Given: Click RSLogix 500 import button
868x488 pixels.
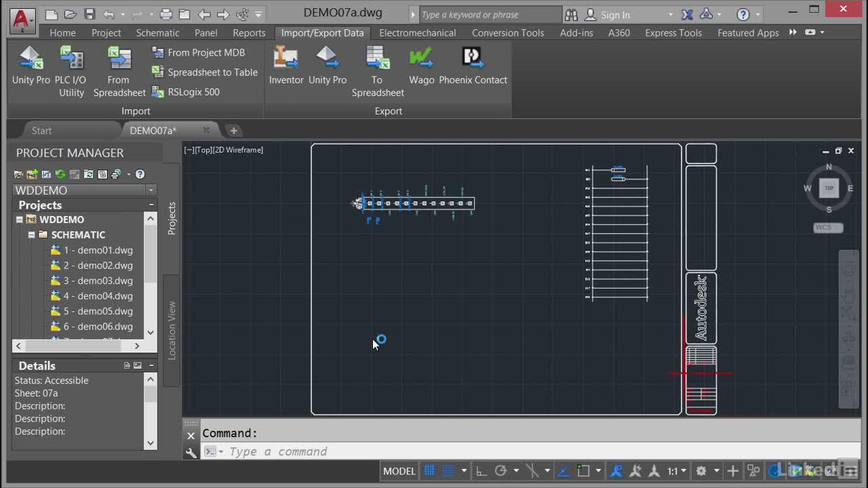Looking at the screenshot, I should (185, 91).
